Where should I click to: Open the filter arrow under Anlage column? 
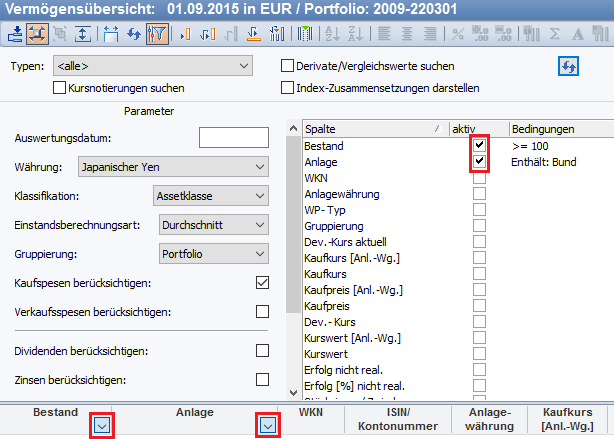coord(267,427)
